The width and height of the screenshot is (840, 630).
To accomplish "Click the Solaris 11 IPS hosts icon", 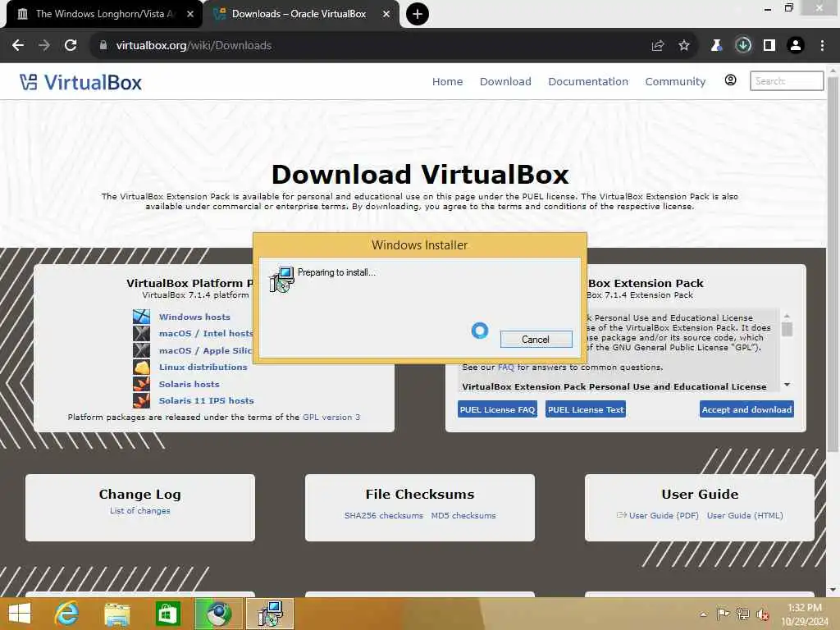I will [141, 400].
